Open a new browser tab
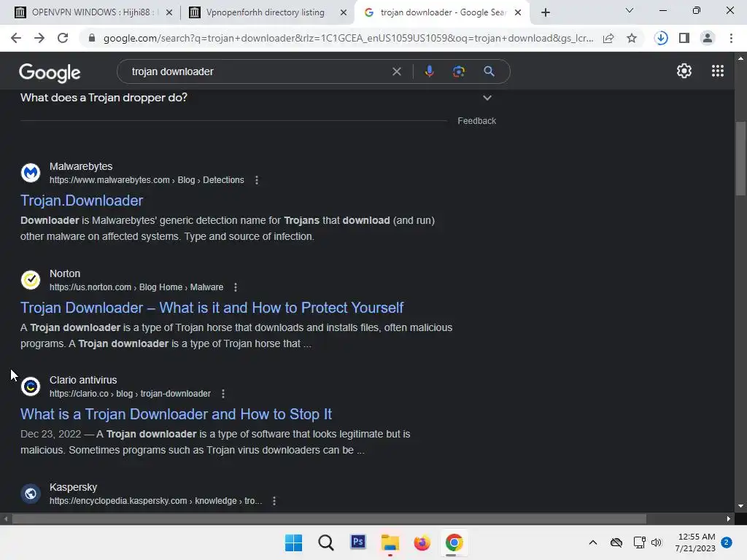This screenshot has height=560, width=747. (546, 12)
